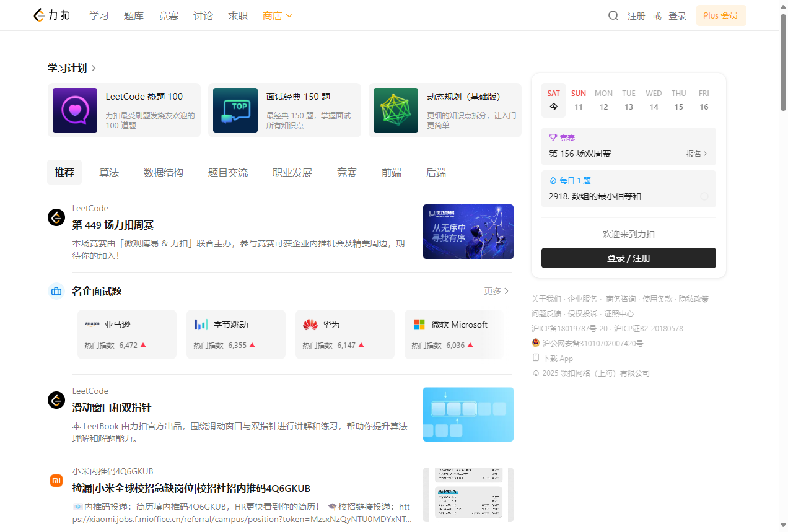The height and width of the screenshot is (532, 788).
Task: Switch to the 算法 tab
Action: (x=109, y=172)
